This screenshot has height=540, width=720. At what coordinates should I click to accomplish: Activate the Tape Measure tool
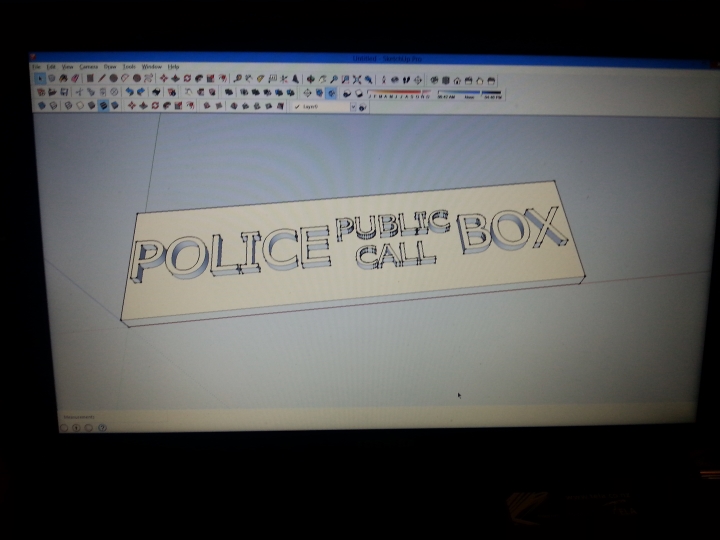coord(237,79)
